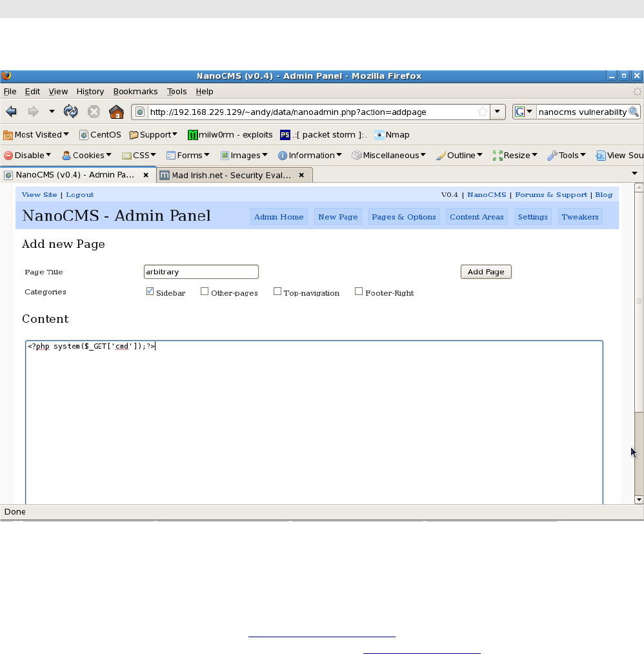Open the Google search engine selector
Screen dimensions: 644x654
pyautogui.click(x=524, y=112)
